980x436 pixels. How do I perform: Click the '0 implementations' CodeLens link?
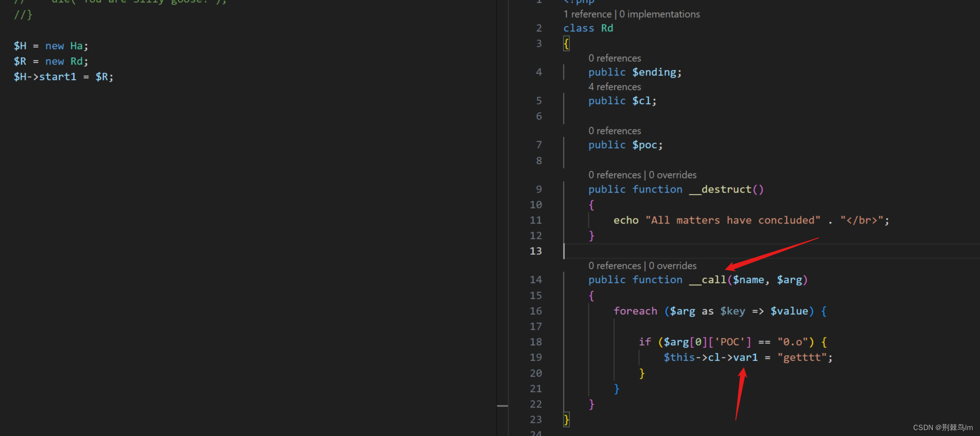pos(660,14)
